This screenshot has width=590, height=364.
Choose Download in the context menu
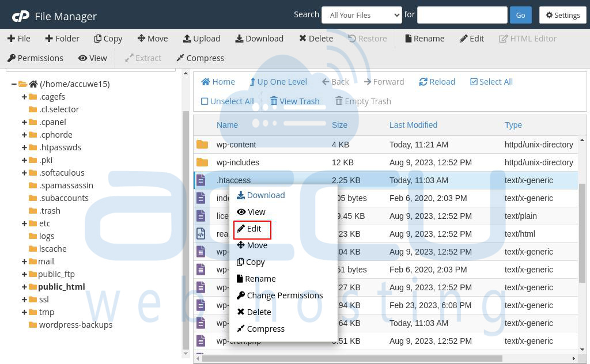260,195
